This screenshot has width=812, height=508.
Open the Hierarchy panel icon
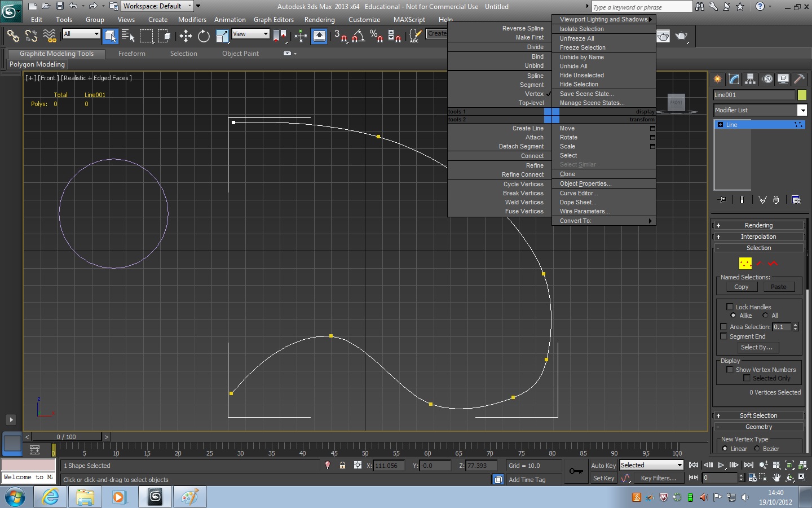[x=749, y=79]
